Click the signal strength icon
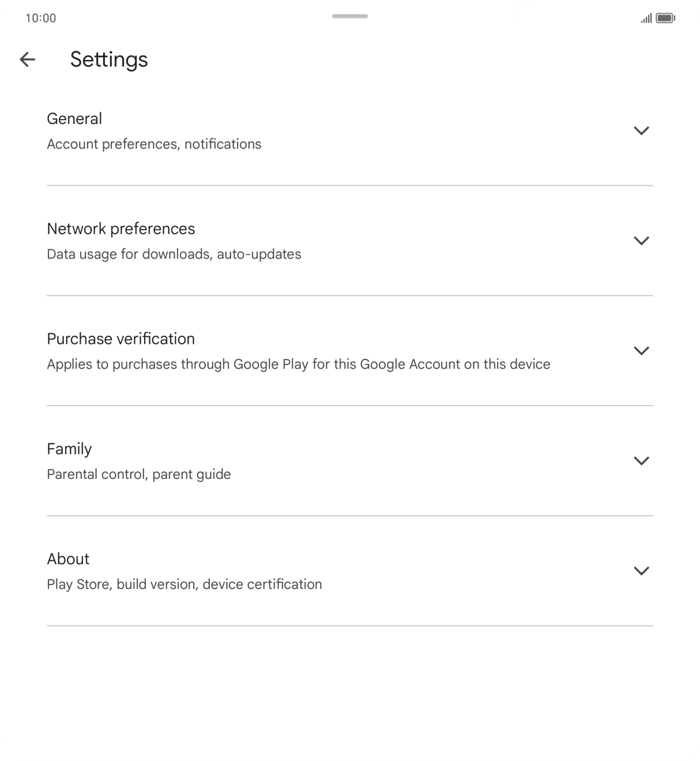 [x=646, y=18]
